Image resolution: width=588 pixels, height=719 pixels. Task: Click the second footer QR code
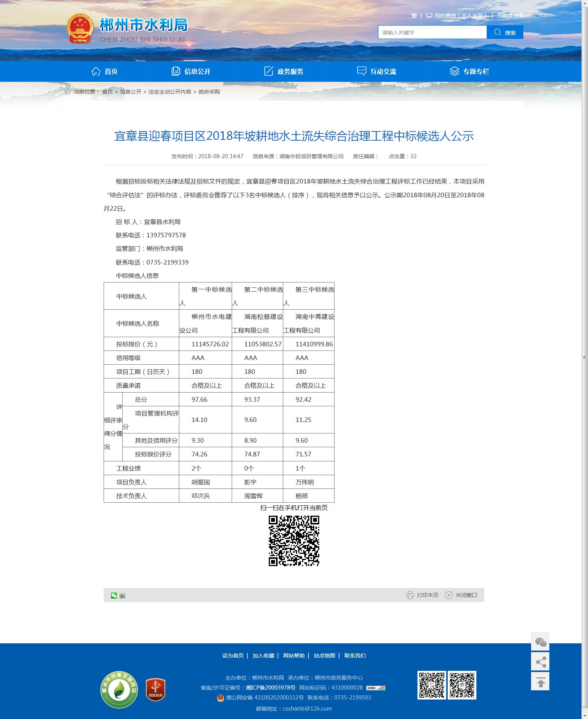tap(462, 685)
